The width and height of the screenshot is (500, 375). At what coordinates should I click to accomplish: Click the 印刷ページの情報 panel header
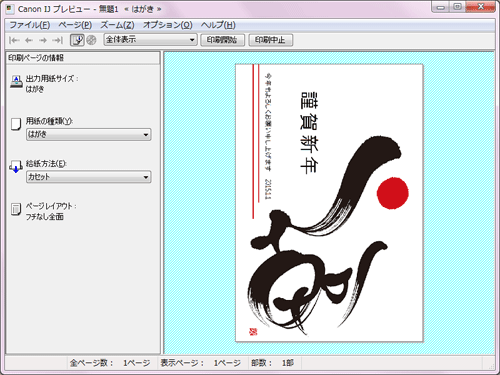[x=83, y=58]
